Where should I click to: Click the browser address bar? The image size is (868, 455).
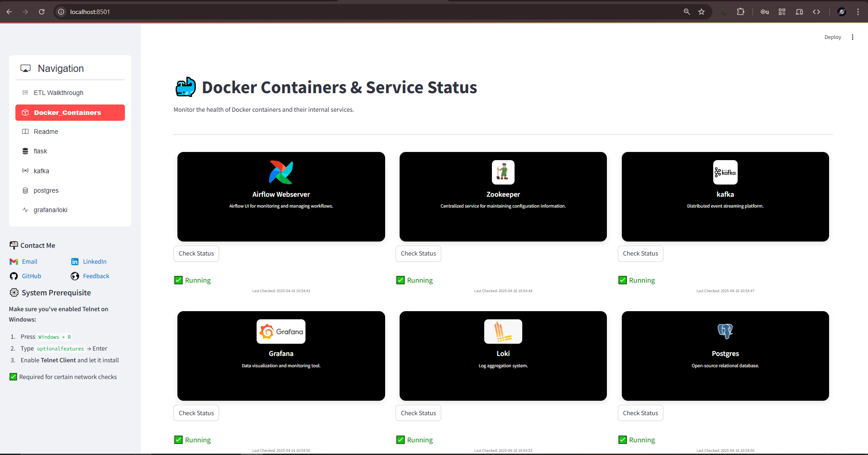(x=181, y=12)
